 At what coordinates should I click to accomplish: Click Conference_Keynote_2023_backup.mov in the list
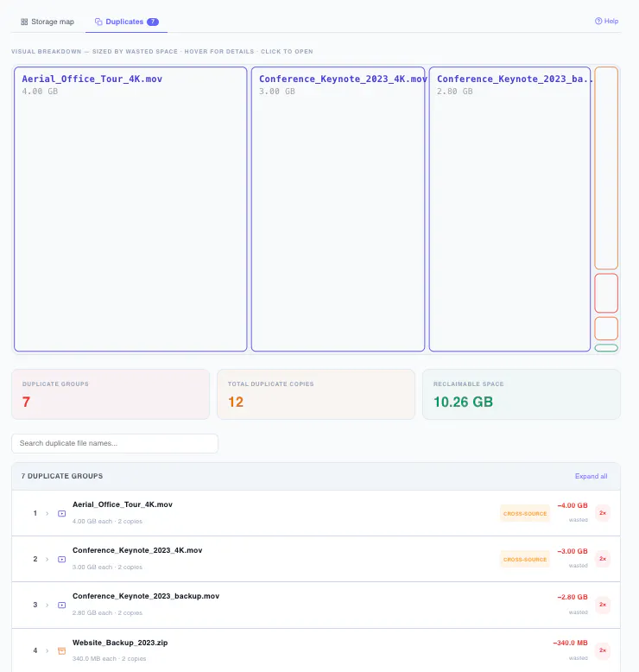click(146, 596)
